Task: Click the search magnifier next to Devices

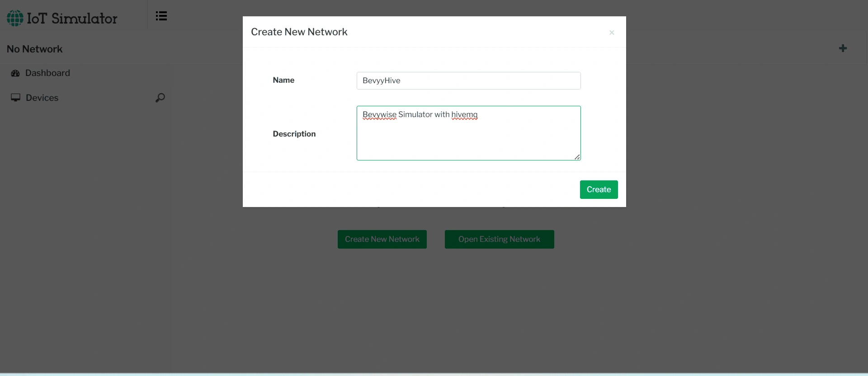Action: tap(160, 98)
